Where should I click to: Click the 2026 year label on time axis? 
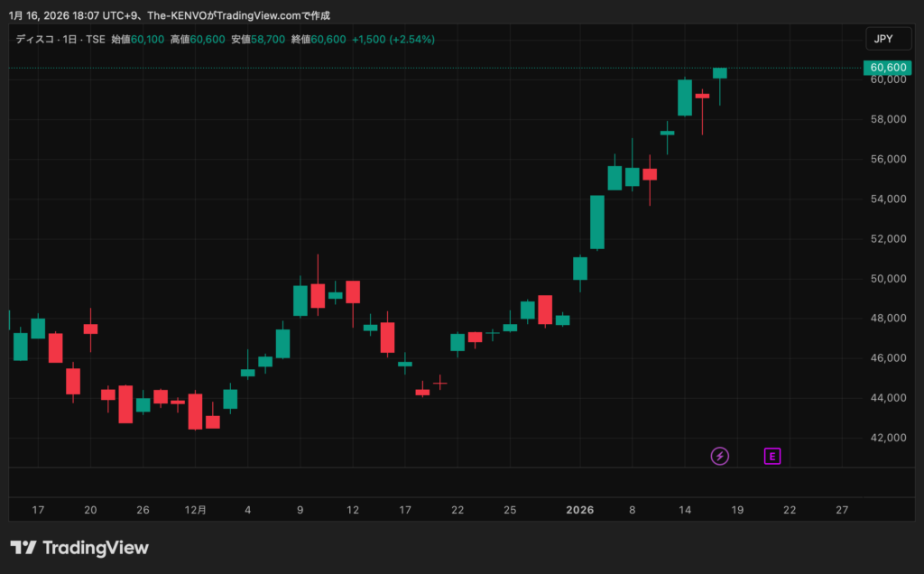pyautogui.click(x=579, y=510)
